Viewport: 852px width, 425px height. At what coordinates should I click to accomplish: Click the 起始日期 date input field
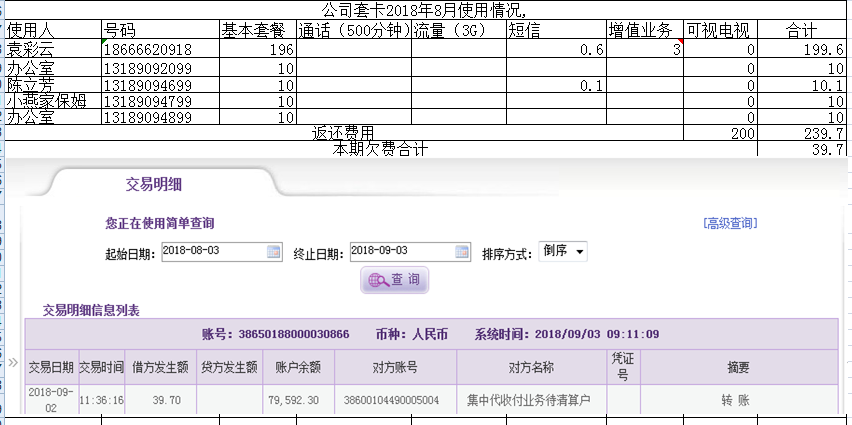click(212, 252)
